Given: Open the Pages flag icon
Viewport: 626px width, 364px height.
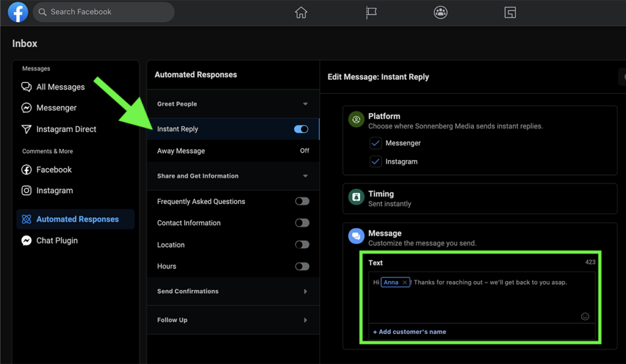Looking at the screenshot, I should [x=370, y=13].
